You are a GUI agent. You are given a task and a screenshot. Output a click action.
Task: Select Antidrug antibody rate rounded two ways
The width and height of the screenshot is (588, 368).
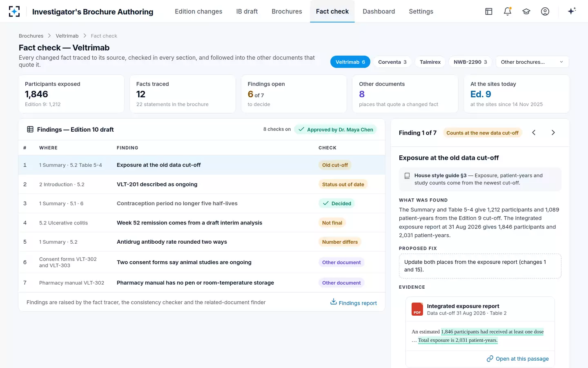click(x=202, y=242)
